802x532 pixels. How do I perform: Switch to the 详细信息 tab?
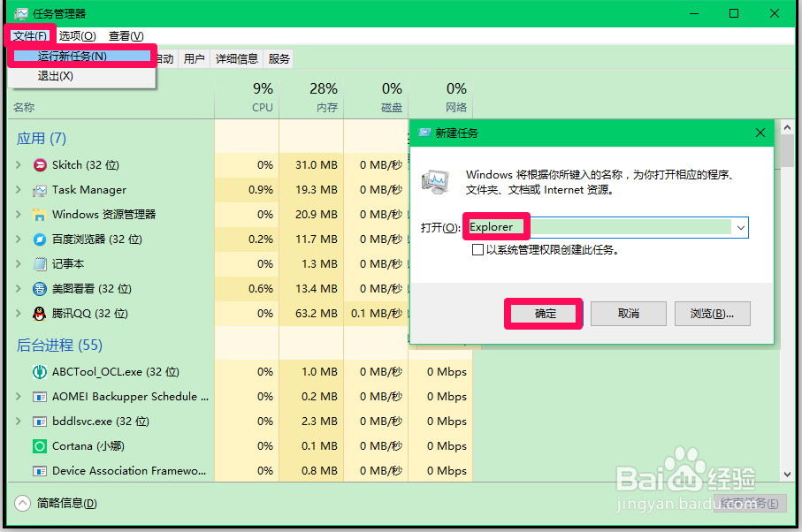(x=236, y=59)
